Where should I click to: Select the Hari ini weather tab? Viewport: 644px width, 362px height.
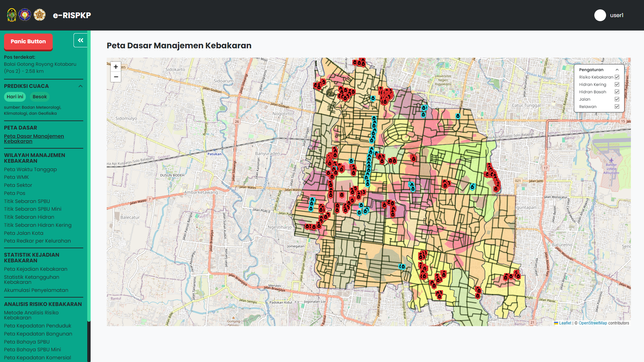pyautogui.click(x=15, y=97)
